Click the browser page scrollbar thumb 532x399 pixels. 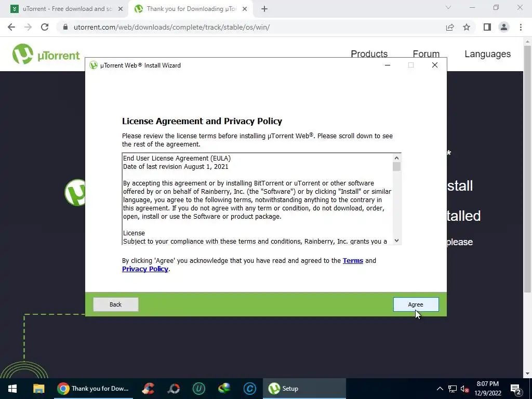(527, 169)
